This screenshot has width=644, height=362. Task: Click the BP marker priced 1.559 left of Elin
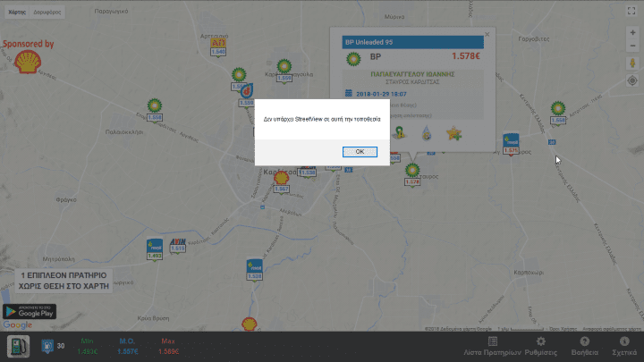(x=239, y=80)
